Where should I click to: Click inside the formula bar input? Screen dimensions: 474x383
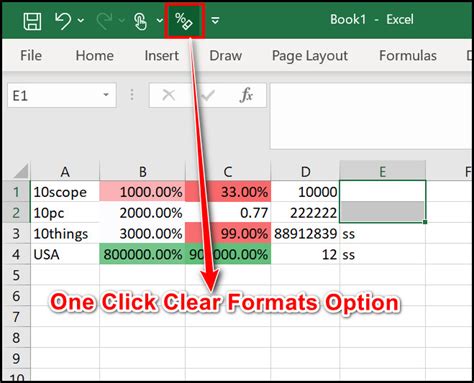coord(371,116)
